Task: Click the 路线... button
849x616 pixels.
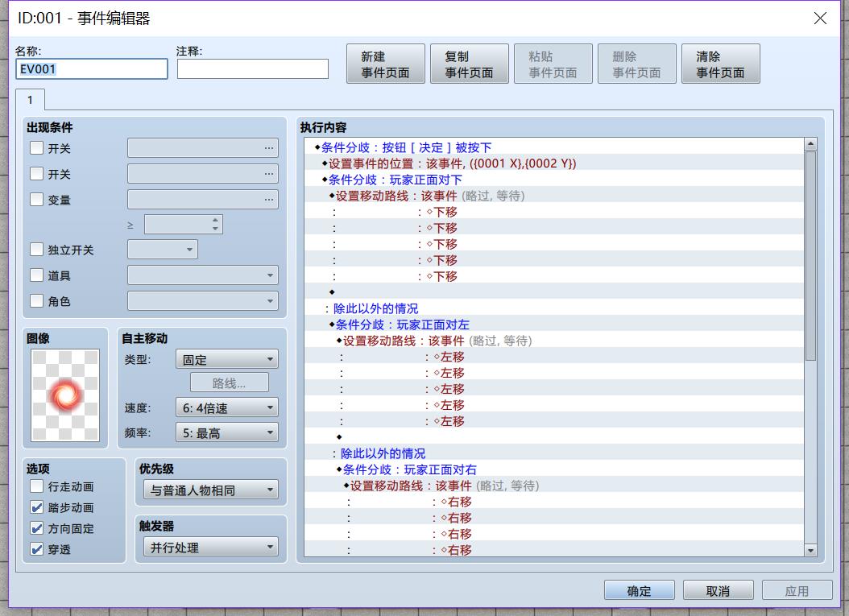Action: 230,382
